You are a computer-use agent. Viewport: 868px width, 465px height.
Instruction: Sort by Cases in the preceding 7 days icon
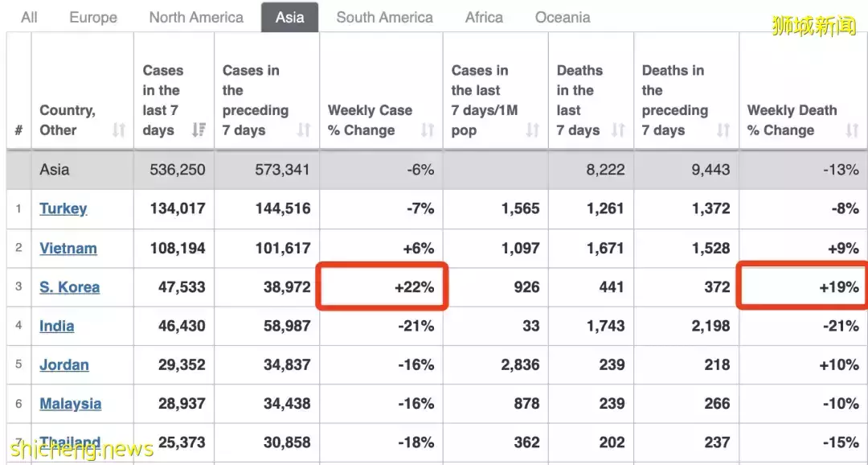[304, 130]
